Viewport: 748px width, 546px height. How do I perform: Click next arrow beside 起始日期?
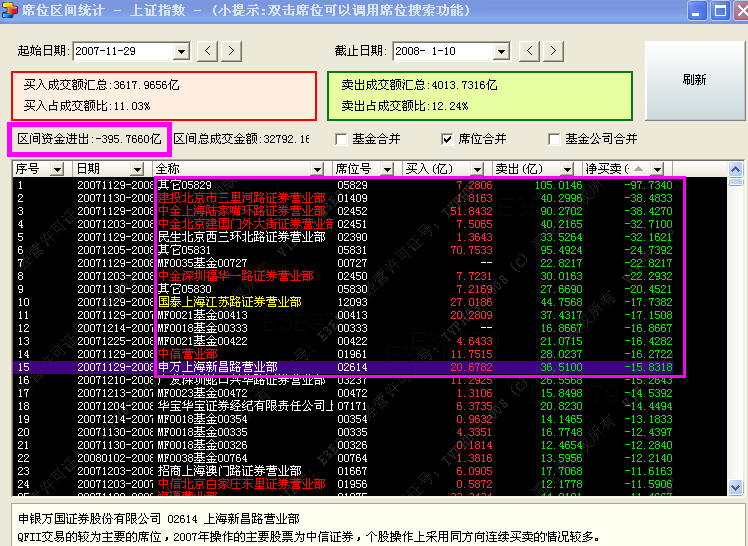pos(231,50)
